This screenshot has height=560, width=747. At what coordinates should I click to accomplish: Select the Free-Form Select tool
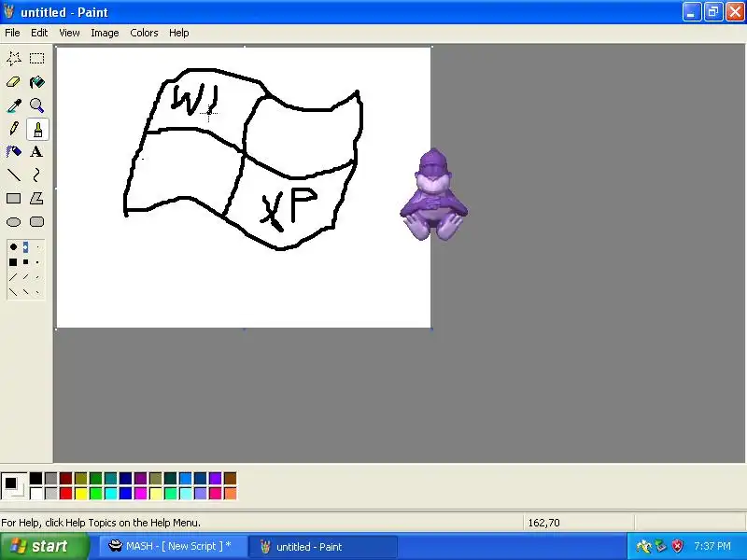(x=13, y=59)
